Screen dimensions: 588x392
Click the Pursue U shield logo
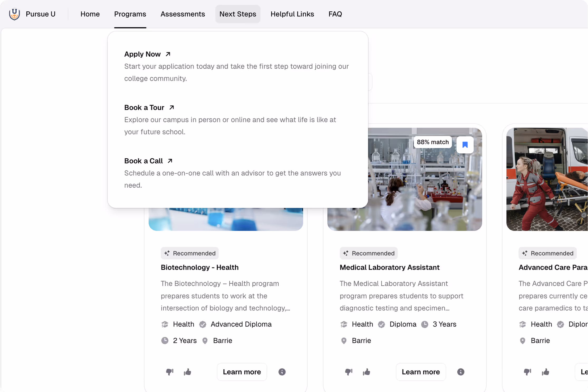click(x=14, y=14)
